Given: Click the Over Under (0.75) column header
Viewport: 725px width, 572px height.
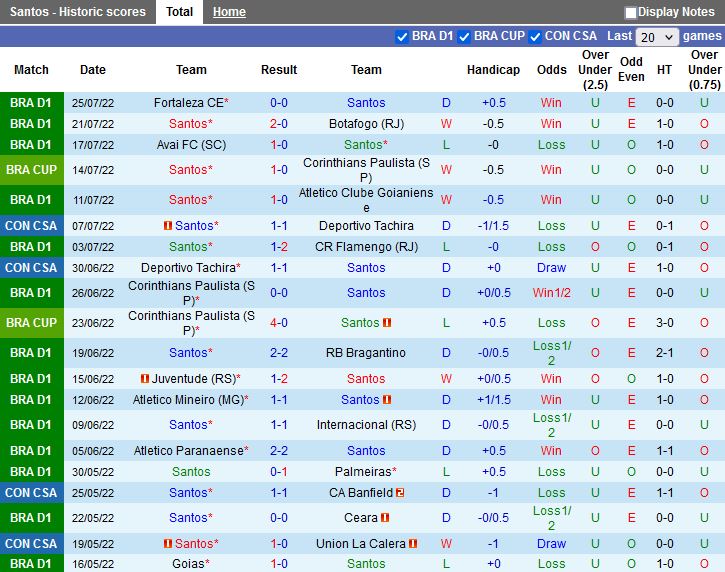Looking at the screenshot, I should (x=704, y=70).
